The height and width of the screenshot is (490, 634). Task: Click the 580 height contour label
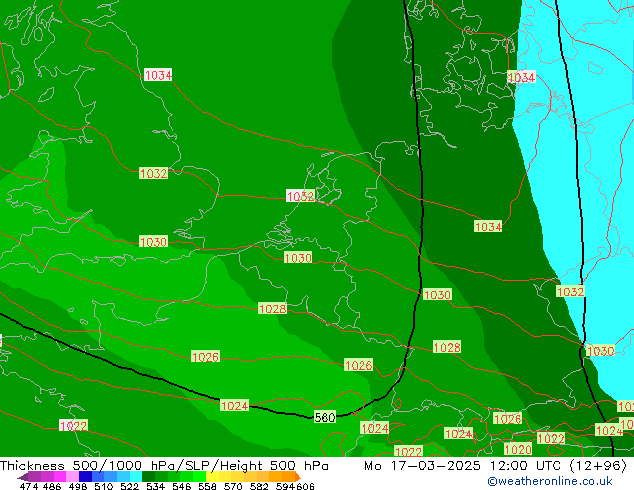coord(325,417)
